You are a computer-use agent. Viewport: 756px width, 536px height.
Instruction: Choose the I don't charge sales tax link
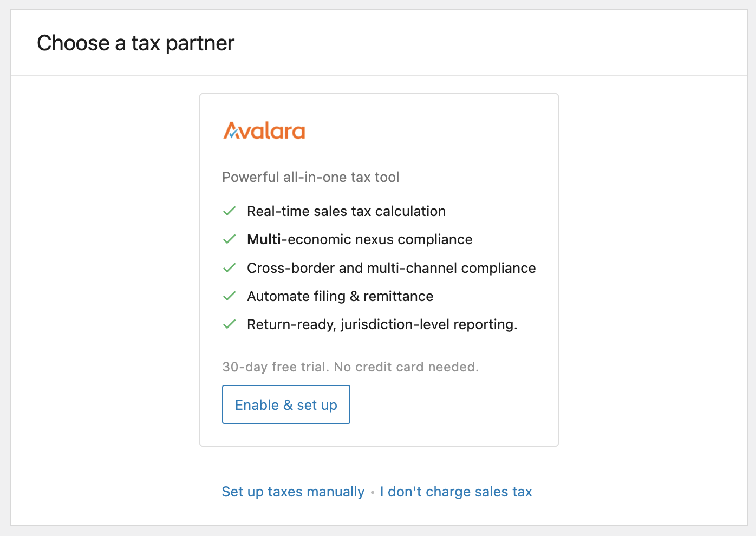click(456, 492)
